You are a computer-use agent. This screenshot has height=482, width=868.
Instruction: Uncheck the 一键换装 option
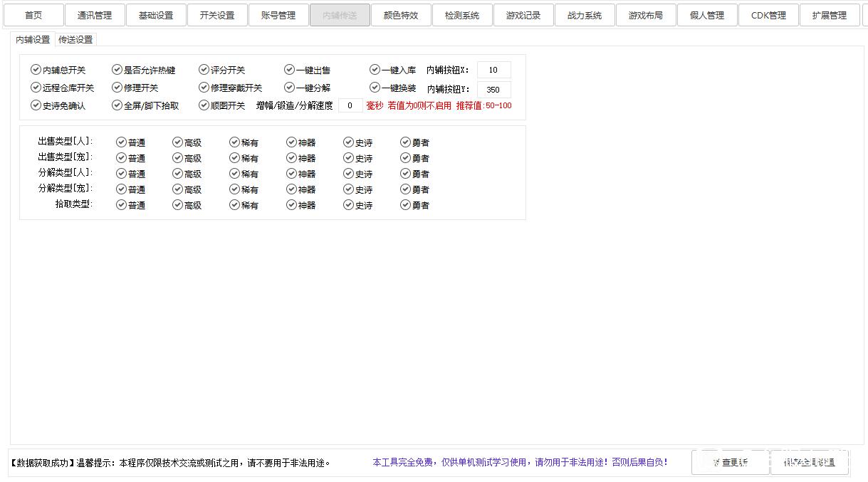(393, 88)
